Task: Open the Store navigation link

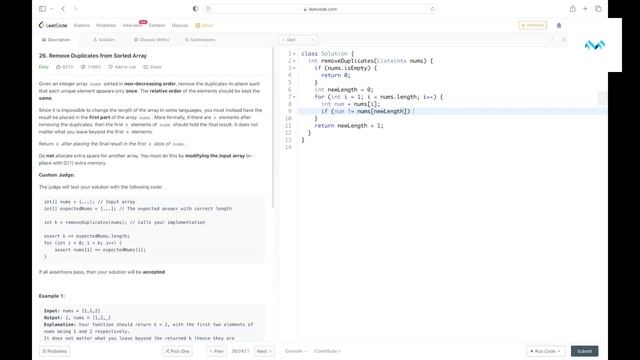Action: click(x=204, y=25)
